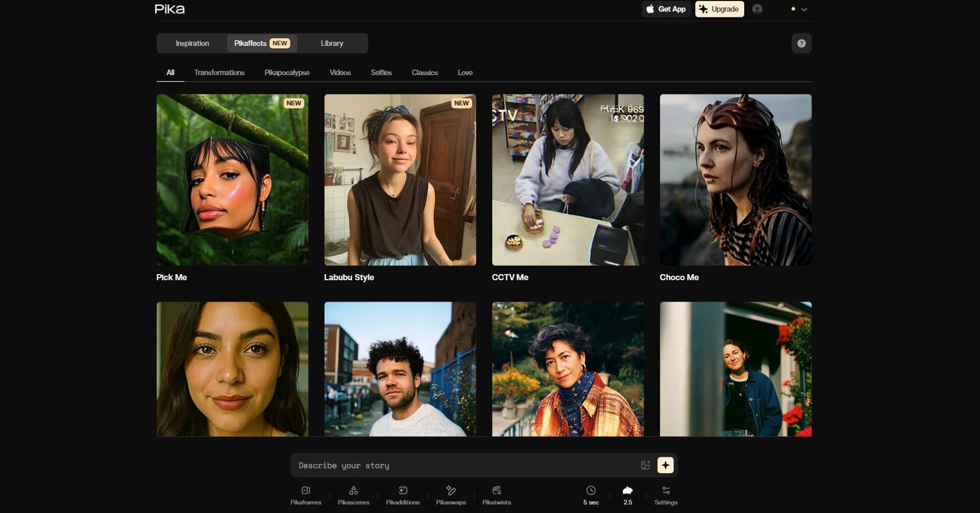The width and height of the screenshot is (980, 513).
Task: Open the 5 sec duration selector
Action: [x=591, y=495]
